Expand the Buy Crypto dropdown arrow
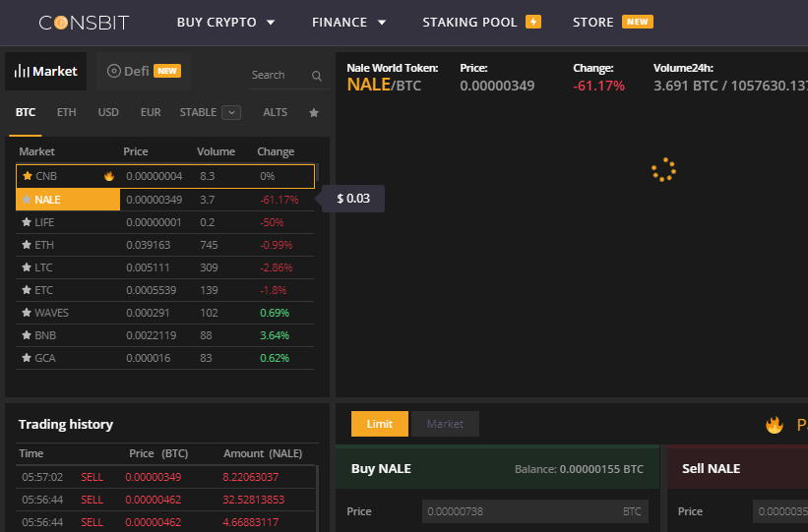This screenshot has height=532, width=808. coord(271,23)
